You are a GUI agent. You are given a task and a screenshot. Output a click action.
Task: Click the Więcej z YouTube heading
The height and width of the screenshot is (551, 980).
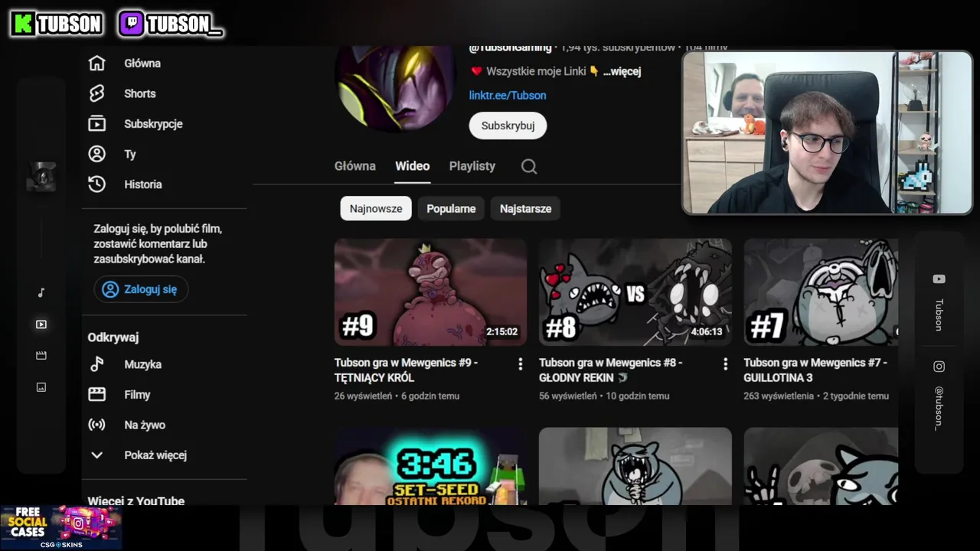click(136, 501)
